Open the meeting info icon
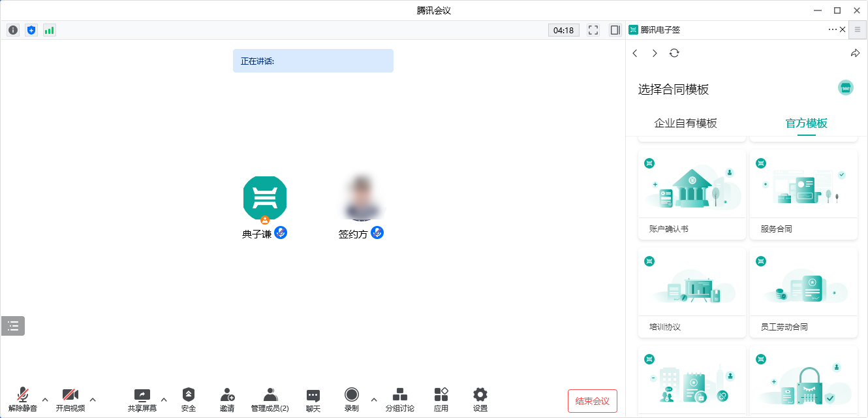 coord(13,30)
